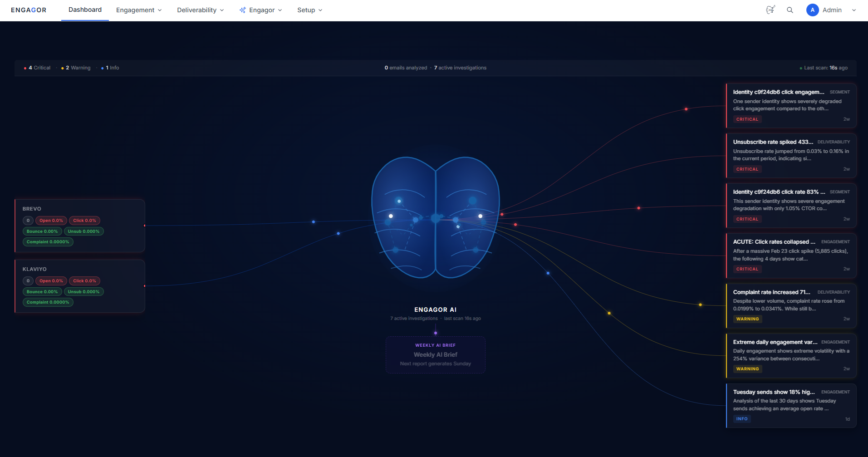This screenshot has width=868, height=457.
Task: Click the AI brain icon in the top bar
Action: 770,10
